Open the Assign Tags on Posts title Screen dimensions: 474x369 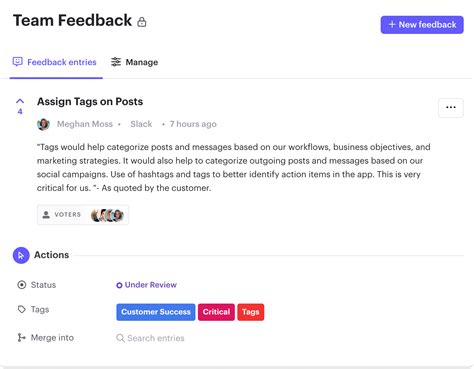(90, 102)
